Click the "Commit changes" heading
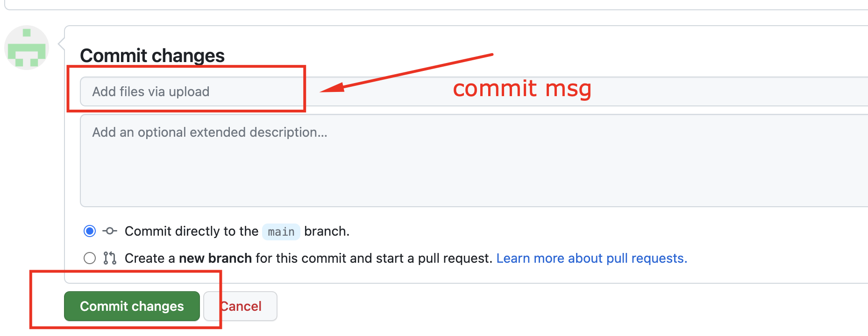Viewport: 868px width, 336px height. 152,56
